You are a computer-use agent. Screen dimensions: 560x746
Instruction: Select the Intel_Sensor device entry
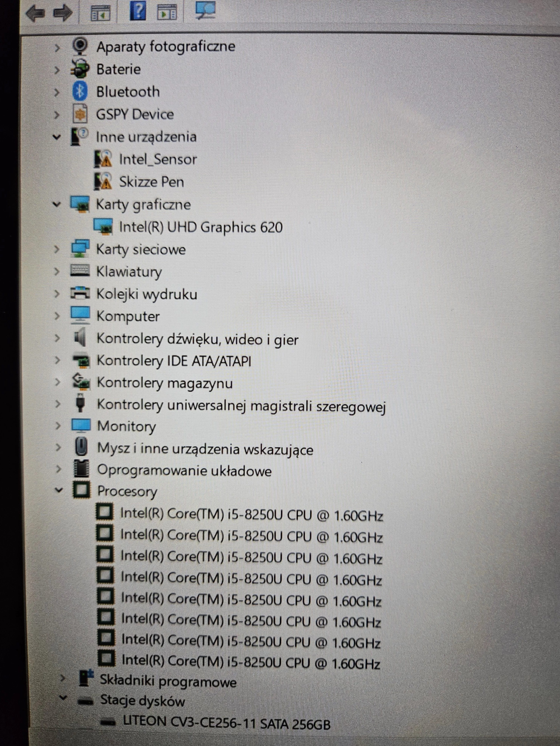point(158,159)
